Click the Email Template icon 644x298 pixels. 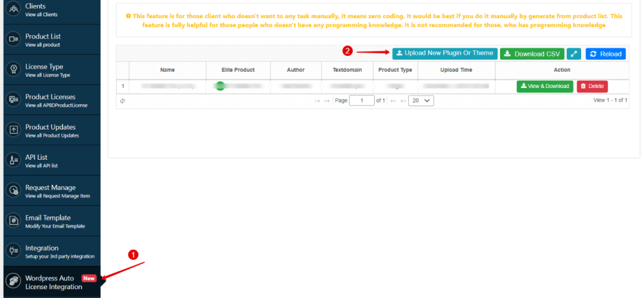point(13,221)
